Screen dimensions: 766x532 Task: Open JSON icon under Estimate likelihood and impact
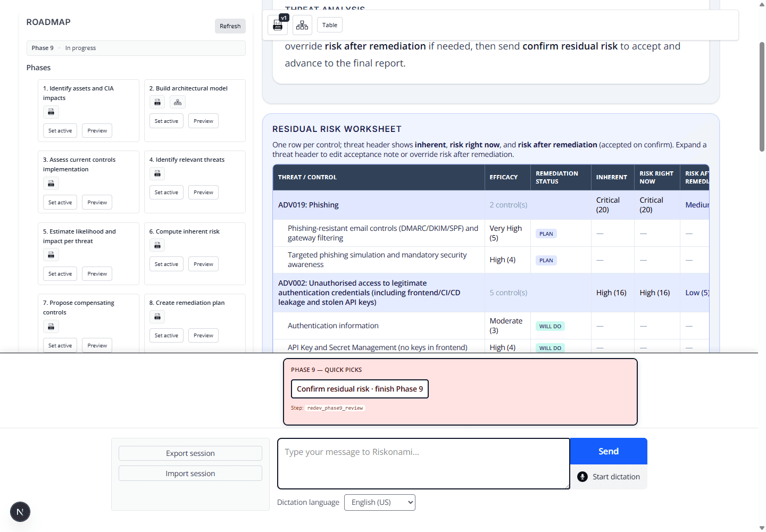[51, 255]
